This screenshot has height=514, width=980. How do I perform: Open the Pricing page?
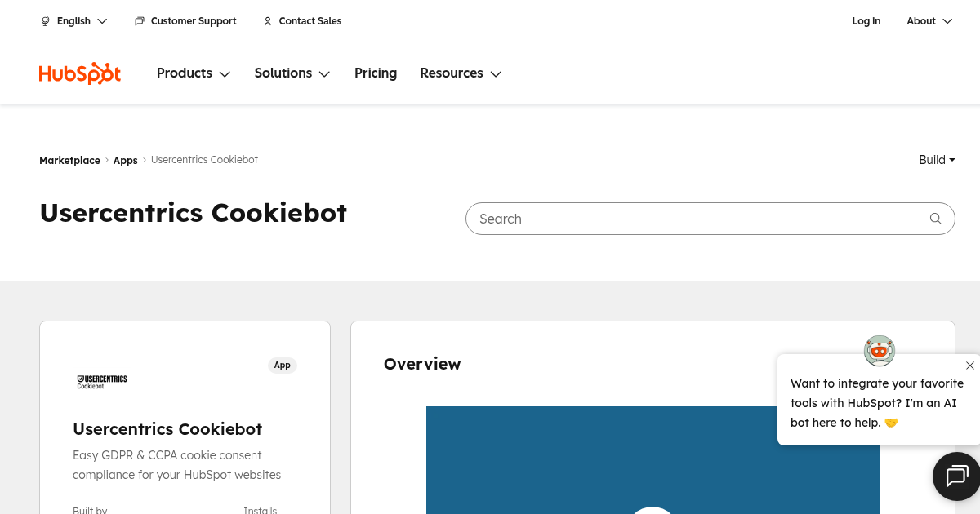pyautogui.click(x=376, y=73)
